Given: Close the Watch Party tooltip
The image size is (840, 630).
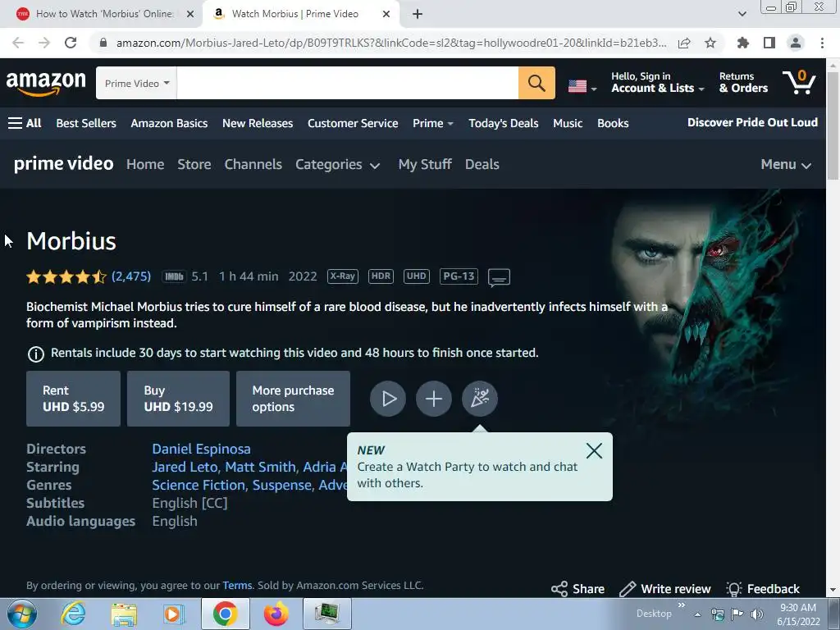Looking at the screenshot, I should tap(594, 450).
